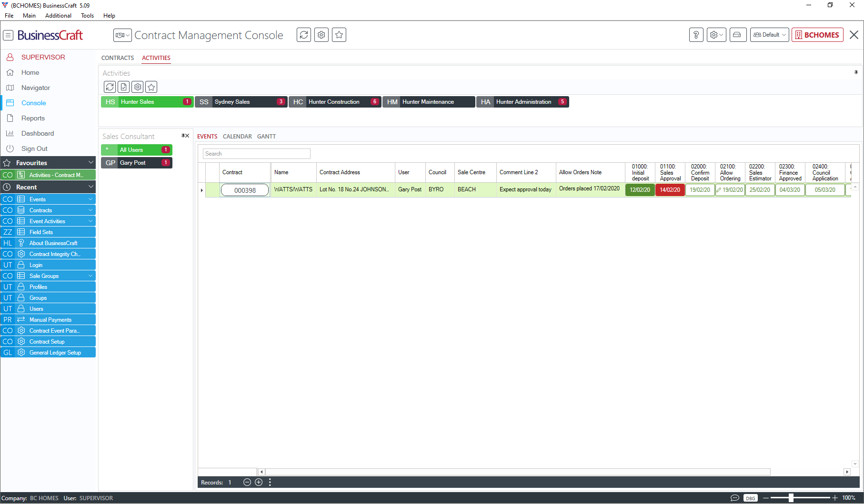Click the 04/03/20 Finance Approved cell

tap(790, 190)
